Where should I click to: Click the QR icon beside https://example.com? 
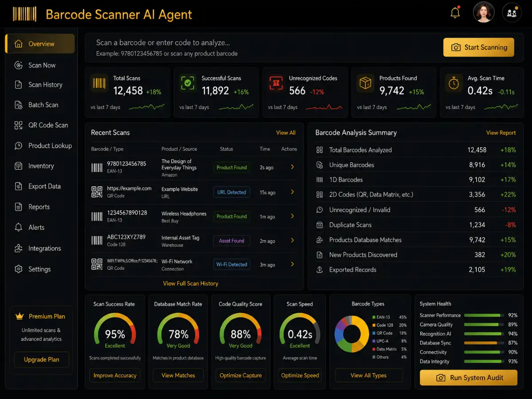97,192
